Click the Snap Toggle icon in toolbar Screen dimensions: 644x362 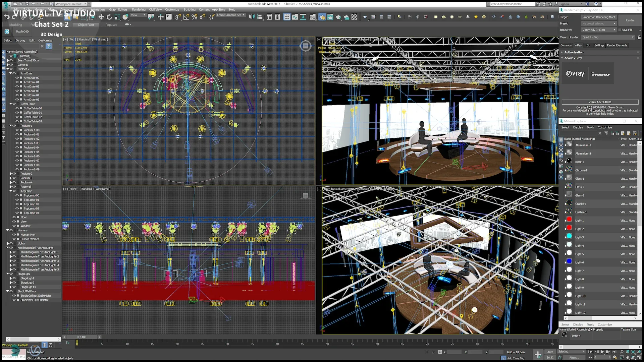tap(177, 17)
